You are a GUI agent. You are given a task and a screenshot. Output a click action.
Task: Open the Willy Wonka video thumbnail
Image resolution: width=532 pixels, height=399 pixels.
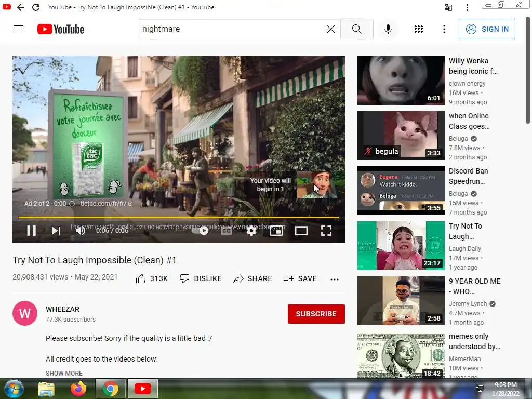401,81
